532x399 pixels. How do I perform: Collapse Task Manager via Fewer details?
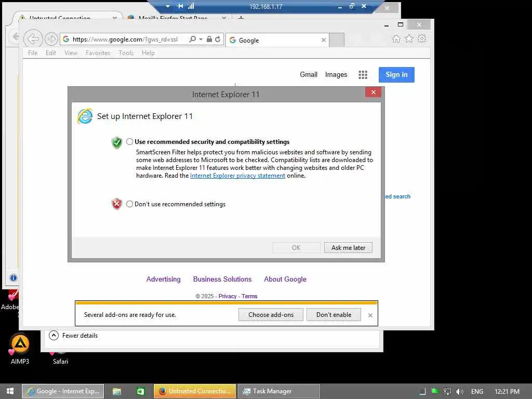click(73, 336)
